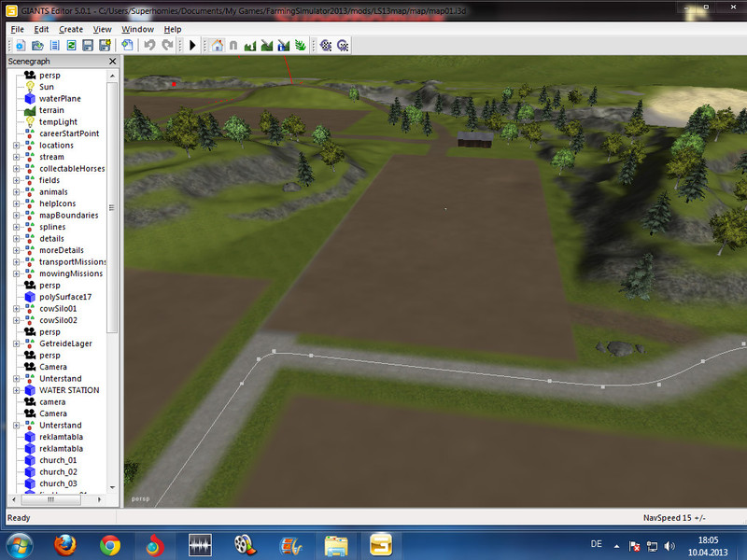Select the terrain detail texture paint icon
This screenshot has height=560, width=747.
coord(267,45)
